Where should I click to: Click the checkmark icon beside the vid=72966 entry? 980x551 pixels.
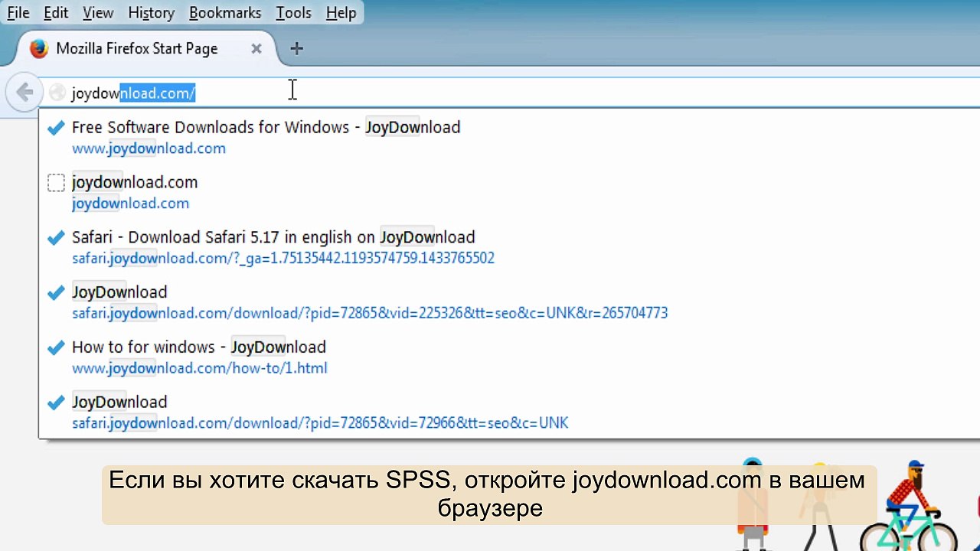point(56,403)
